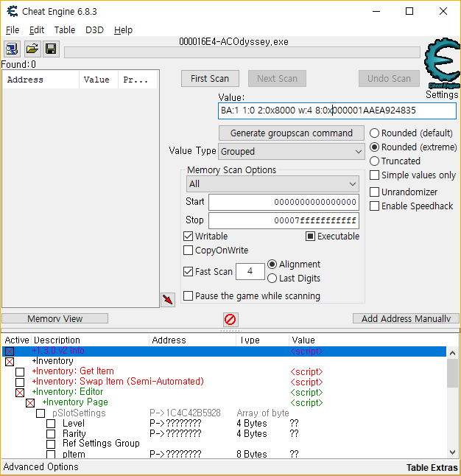
Task: Open Table Extras at bottom right
Action: (432, 467)
